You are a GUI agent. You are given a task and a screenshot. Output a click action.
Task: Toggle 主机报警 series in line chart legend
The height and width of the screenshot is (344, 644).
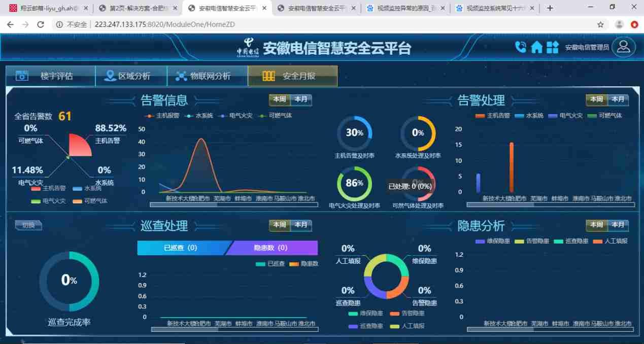point(162,116)
